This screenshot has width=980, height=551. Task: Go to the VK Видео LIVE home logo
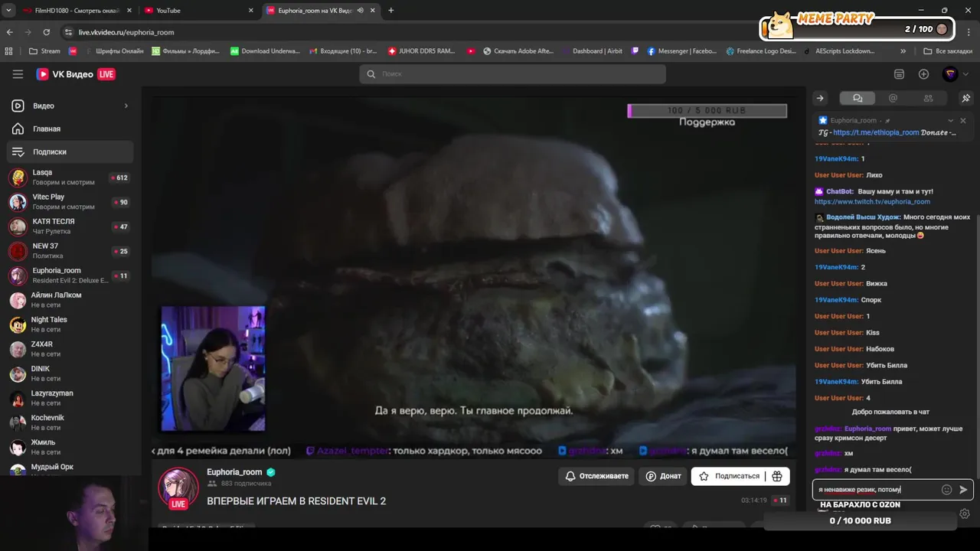76,74
